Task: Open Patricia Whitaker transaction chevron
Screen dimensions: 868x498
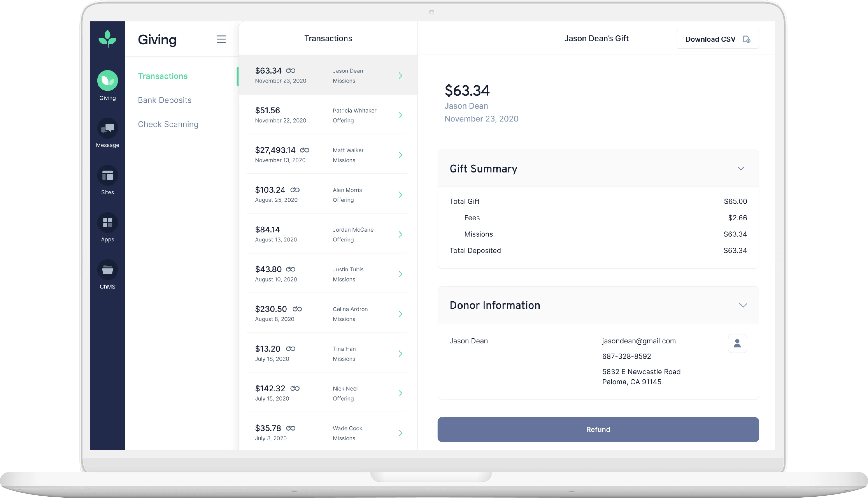Action: [x=400, y=115]
